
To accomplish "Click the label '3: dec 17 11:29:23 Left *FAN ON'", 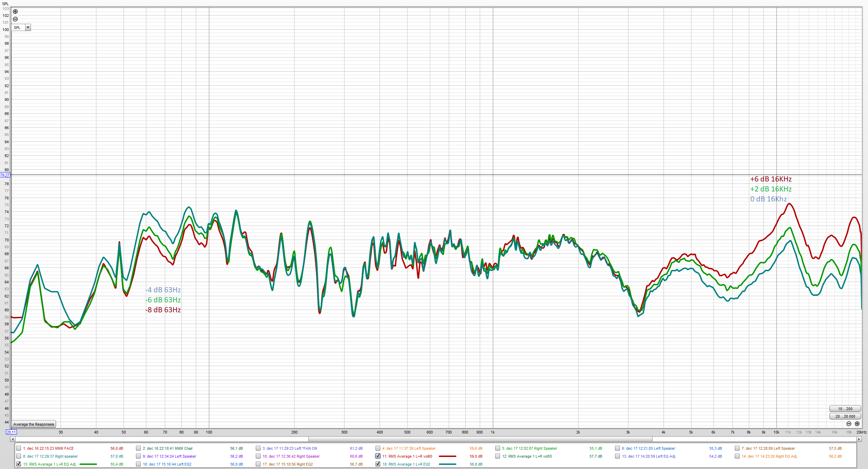I will (290, 448).
